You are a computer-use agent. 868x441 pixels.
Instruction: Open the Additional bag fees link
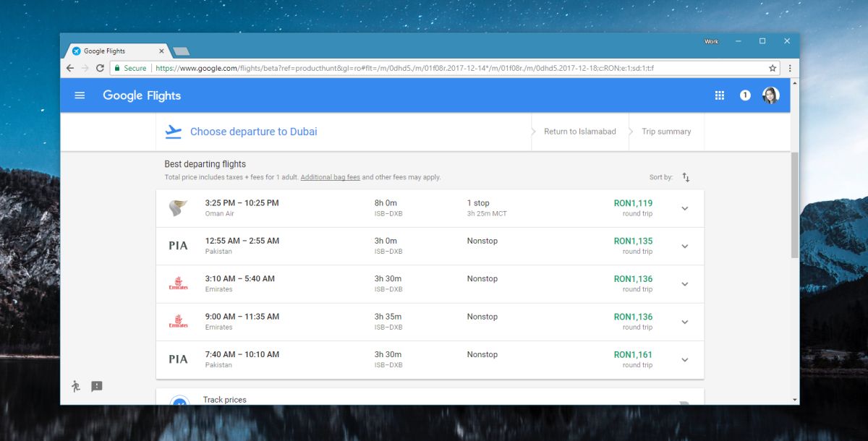tap(330, 177)
